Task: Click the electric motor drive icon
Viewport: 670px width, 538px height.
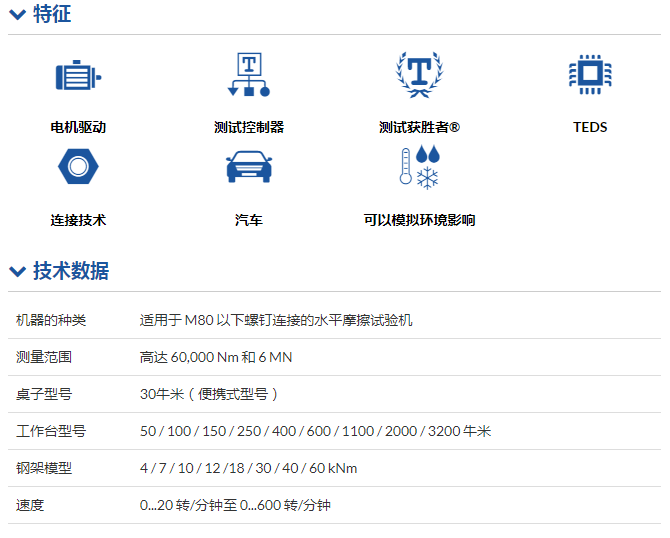Action: (x=78, y=76)
